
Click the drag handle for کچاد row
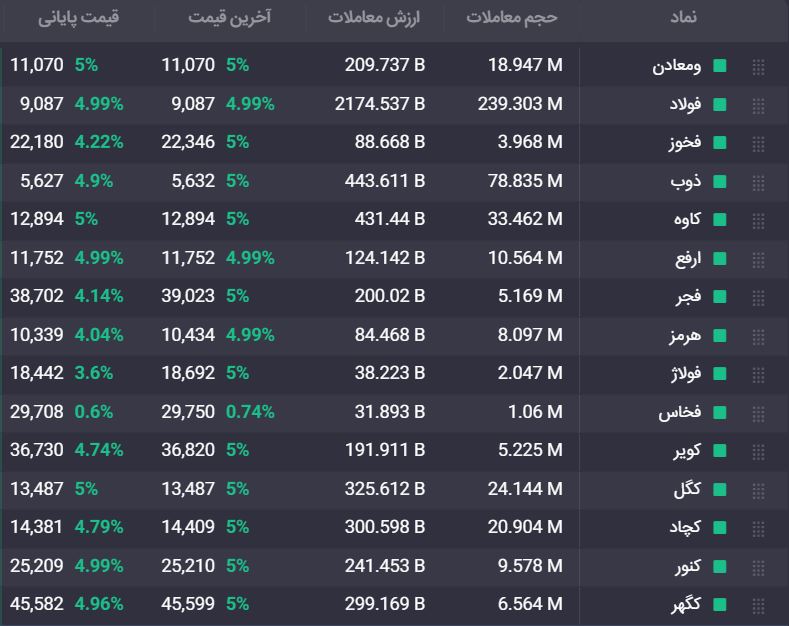pos(758,528)
